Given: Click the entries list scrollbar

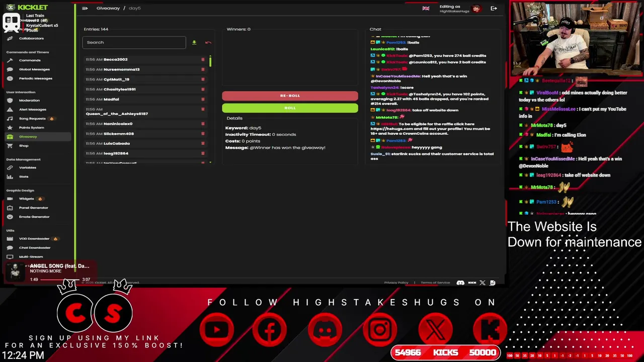Looking at the screenshot, I should click(x=210, y=61).
